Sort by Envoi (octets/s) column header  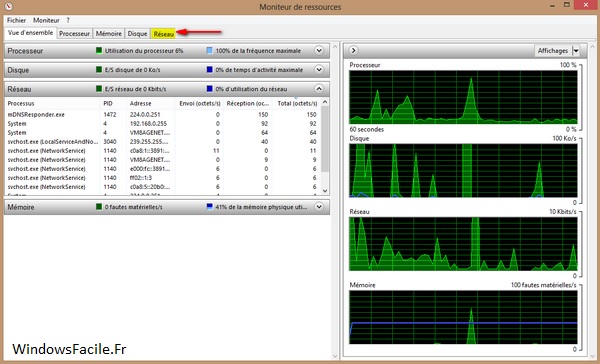(x=199, y=103)
